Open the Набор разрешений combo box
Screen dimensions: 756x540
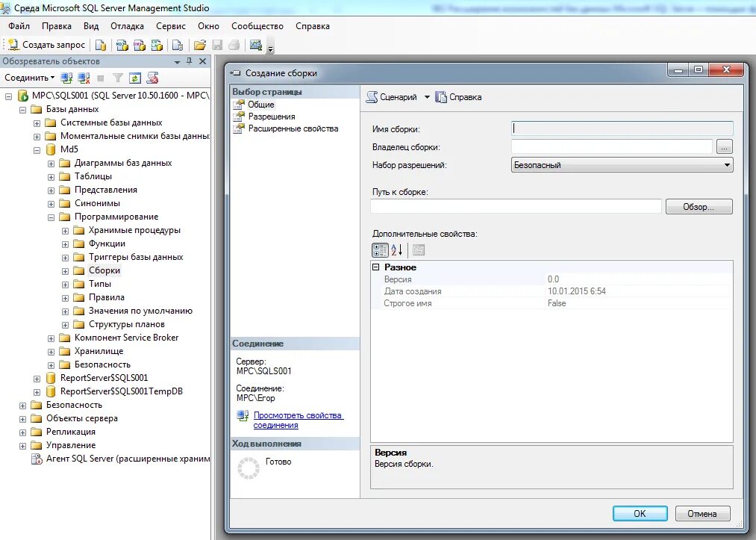coord(622,165)
